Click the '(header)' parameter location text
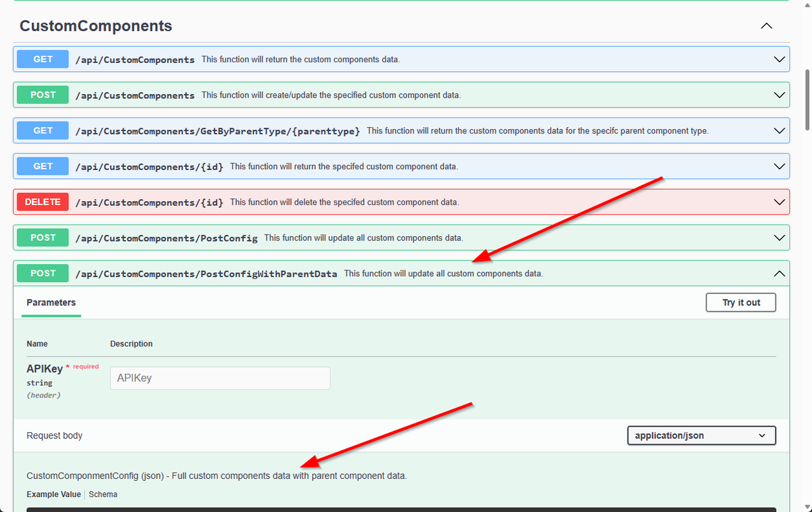The height and width of the screenshot is (512, 812). 43,395
